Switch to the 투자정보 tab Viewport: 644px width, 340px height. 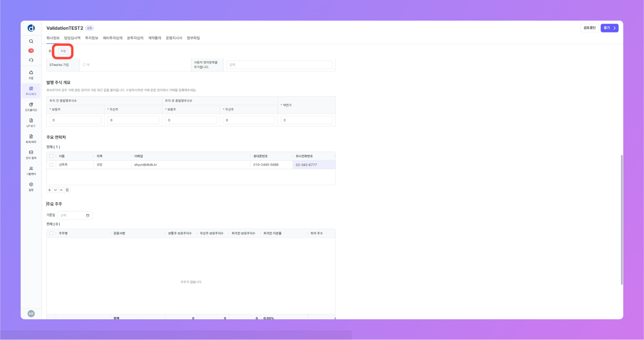[92, 38]
